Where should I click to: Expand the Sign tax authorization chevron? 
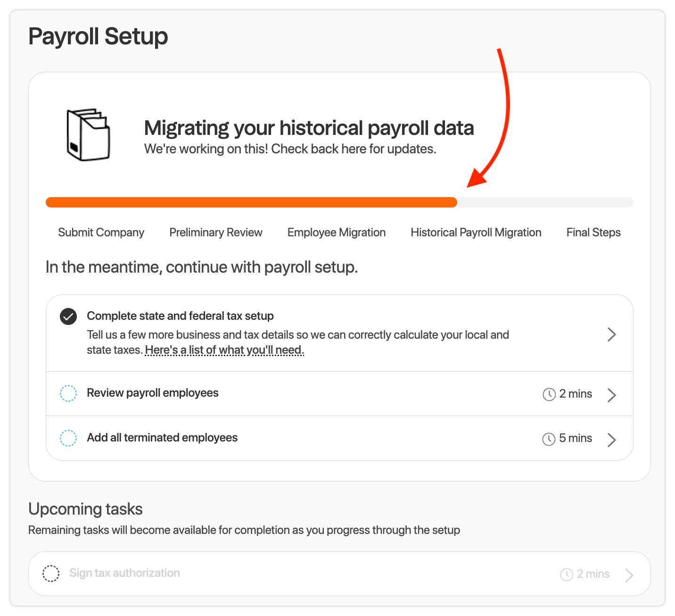pyautogui.click(x=629, y=575)
